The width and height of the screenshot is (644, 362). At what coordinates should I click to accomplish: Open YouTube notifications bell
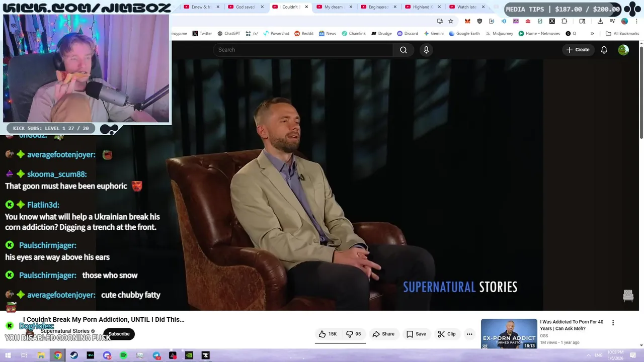[x=604, y=50]
